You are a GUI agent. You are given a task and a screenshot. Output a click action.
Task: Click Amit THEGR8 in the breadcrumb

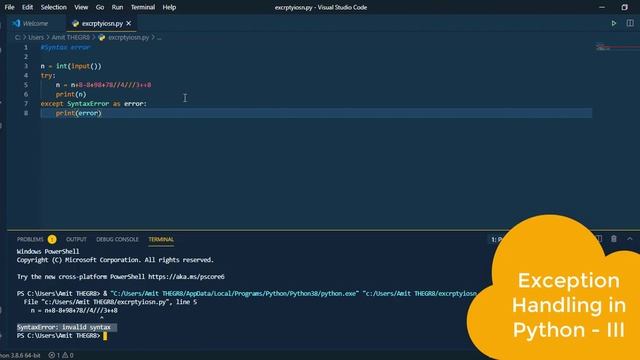coord(71,38)
